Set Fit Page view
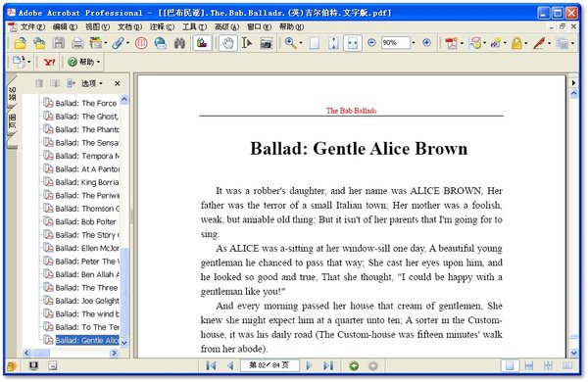The height and width of the screenshot is (382, 588). [333, 43]
